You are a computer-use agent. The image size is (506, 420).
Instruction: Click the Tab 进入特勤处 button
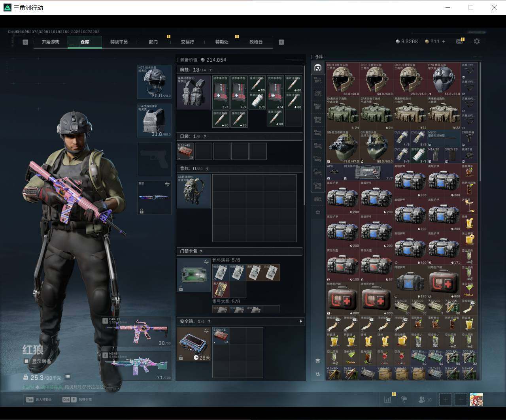tap(39, 399)
